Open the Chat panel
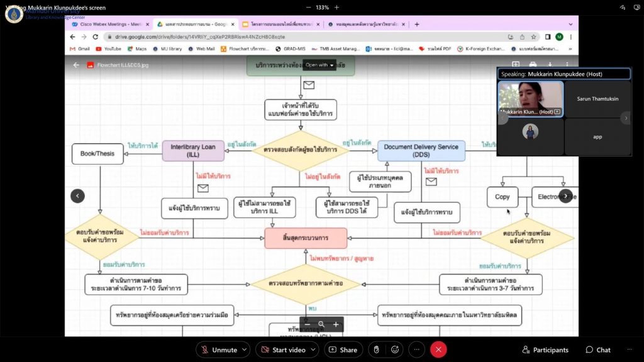 pyautogui.click(x=597, y=349)
